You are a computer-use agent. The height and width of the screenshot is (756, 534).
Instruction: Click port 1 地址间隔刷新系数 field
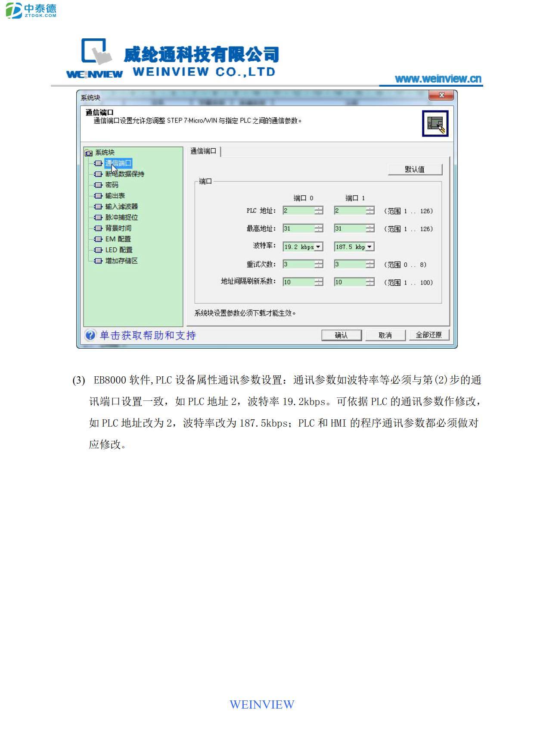click(x=350, y=282)
